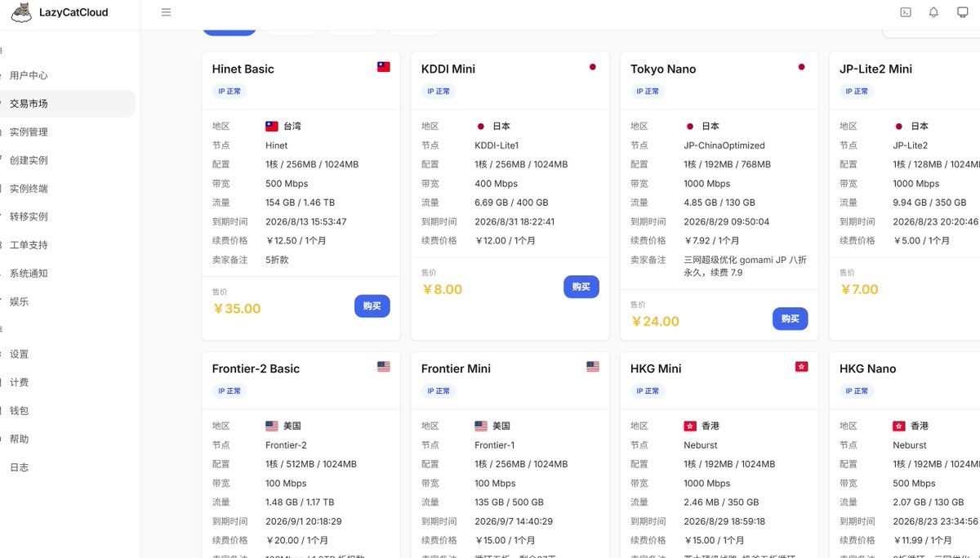Screen dimensions: 980x558
Task: Click expiry 2026/9/7 14:40:29
Action: [514, 521]
